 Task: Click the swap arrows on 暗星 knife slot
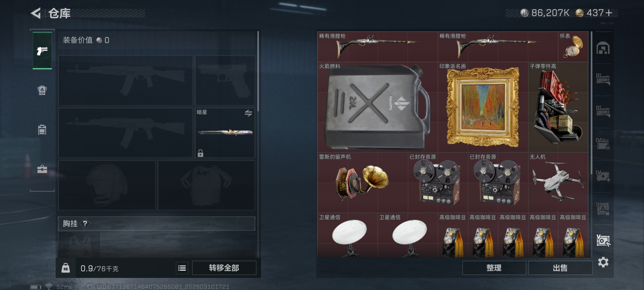tap(248, 113)
